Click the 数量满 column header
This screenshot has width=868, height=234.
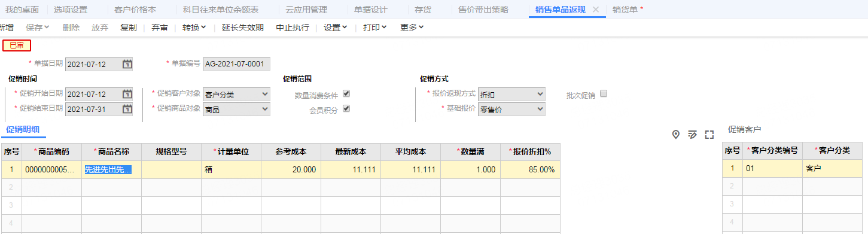coord(471,151)
